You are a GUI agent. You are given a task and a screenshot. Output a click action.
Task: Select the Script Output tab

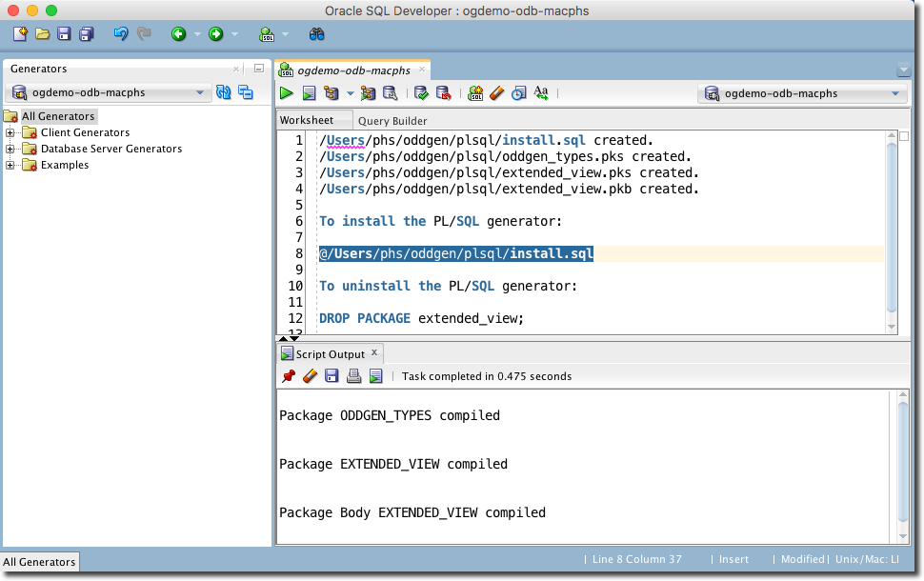click(330, 354)
